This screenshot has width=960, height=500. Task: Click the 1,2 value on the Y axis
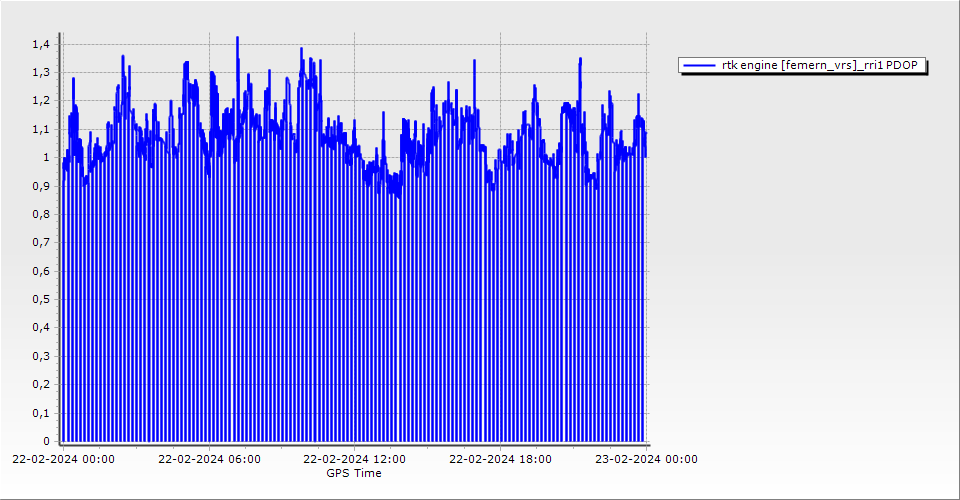40,101
